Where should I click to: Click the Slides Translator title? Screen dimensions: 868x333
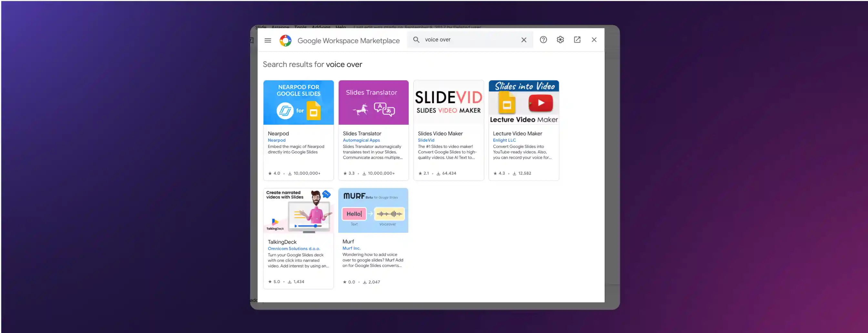(362, 133)
